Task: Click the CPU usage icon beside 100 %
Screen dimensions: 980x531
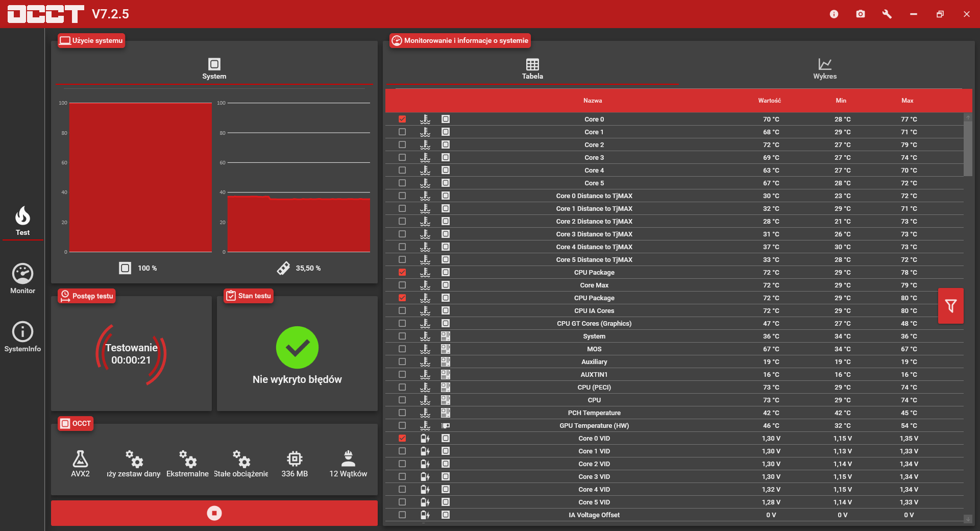Action: click(125, 268)
